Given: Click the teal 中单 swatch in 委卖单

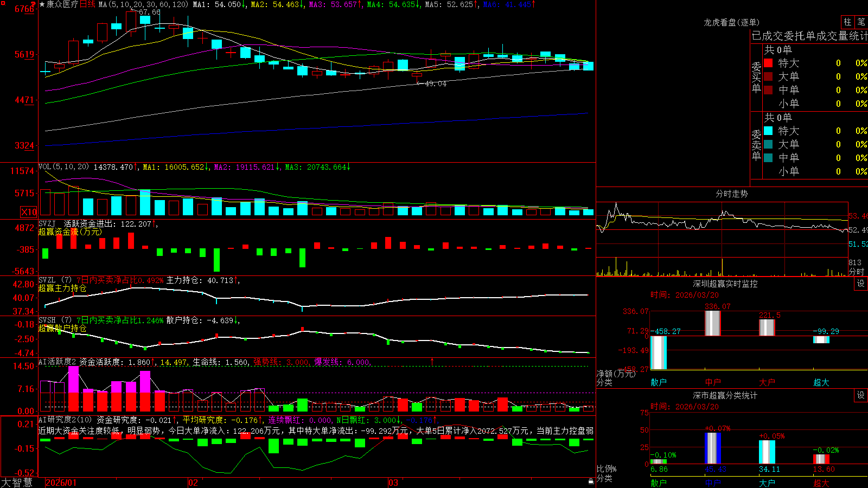Looking at the screenshot, I should (768, 158).
